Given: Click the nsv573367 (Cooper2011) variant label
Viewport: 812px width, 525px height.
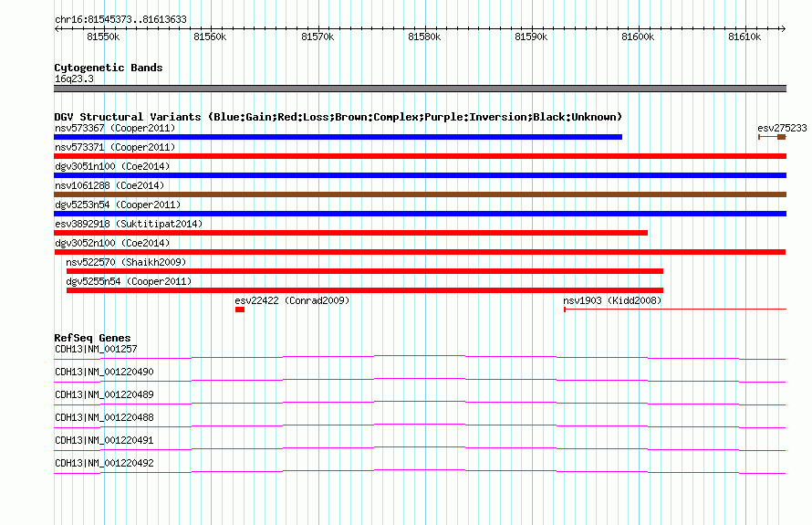Looking at the screenshot, I should coord(115,128).
